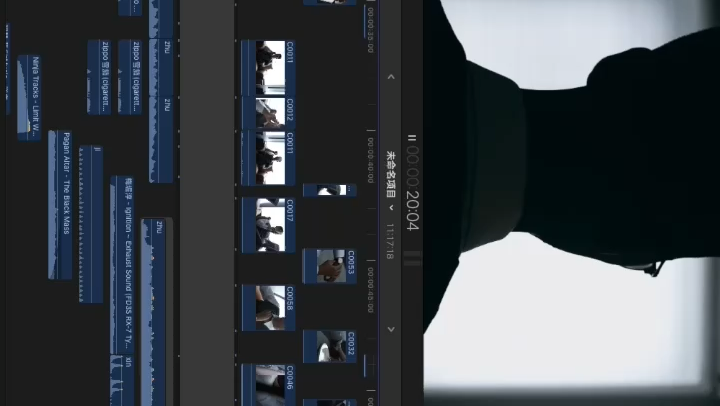Select the C0017 video clip
This screenshot has height=406, width=720.
pos(268,226)
